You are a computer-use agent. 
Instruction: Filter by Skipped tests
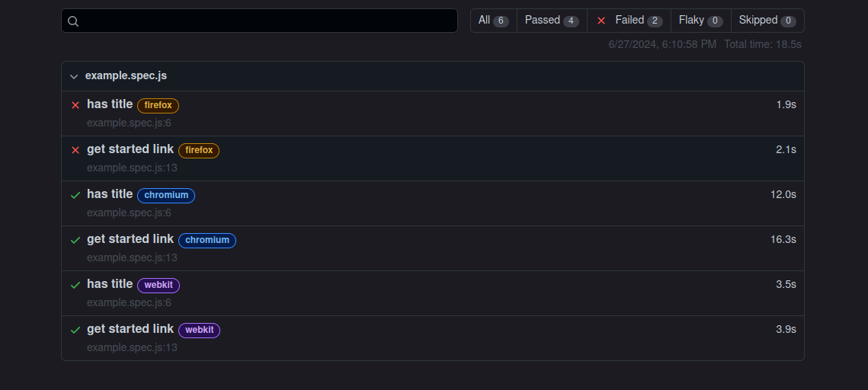(x=767, y=21)
